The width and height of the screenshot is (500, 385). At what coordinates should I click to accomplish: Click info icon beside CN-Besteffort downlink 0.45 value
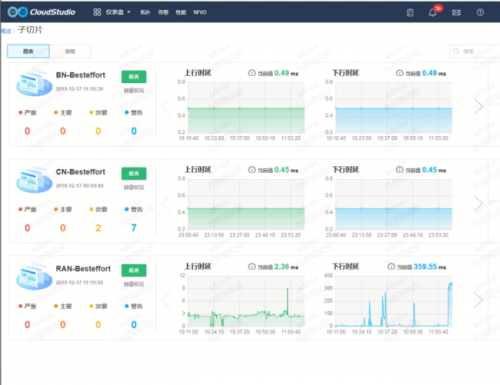coord(399,170)
